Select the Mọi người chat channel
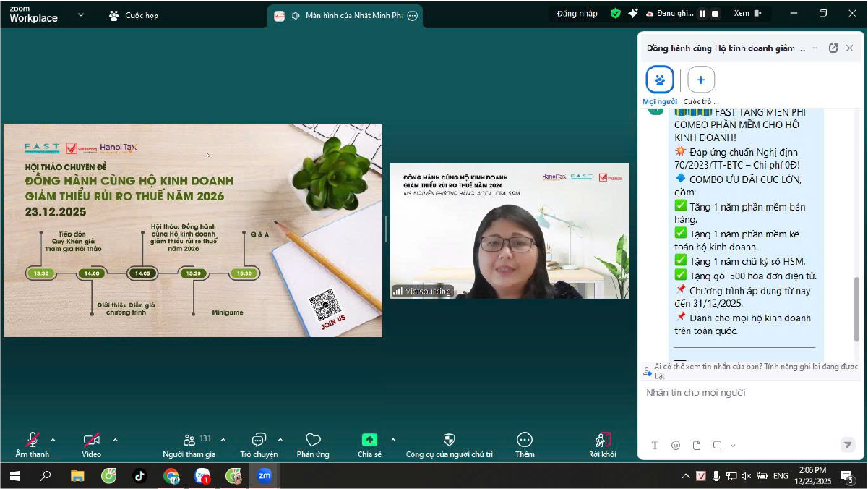 pyautogui.click(x=660, y=80)
